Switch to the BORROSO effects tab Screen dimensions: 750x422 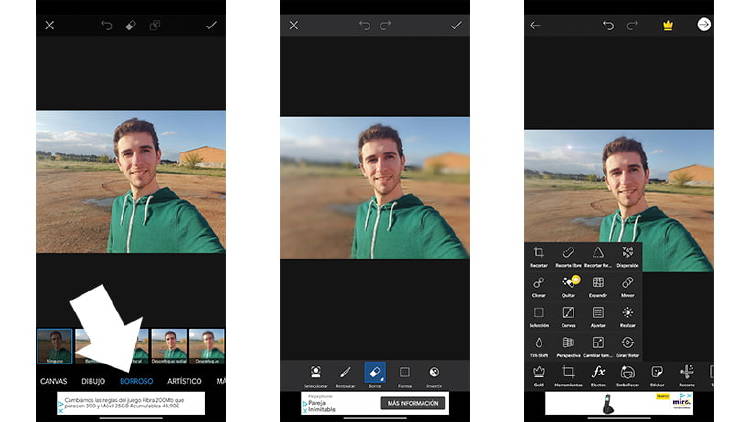tap(136, 381)
